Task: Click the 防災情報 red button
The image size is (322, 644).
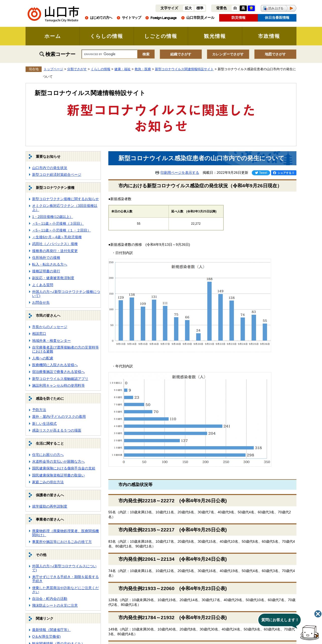Action: [x=238, y=18]
